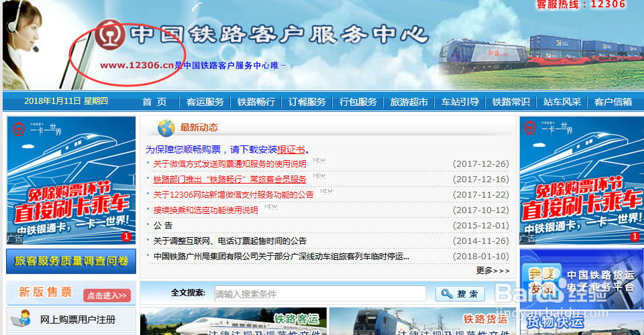Click the user icon beside 网上购票用户注册
Screen dimensions: 644x335
21,319
